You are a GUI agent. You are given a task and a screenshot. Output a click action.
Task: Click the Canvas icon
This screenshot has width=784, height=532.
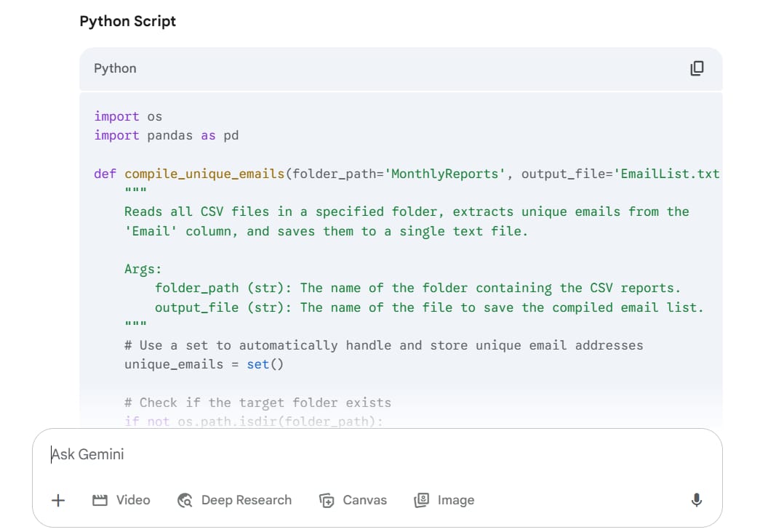tap(327, 500)
